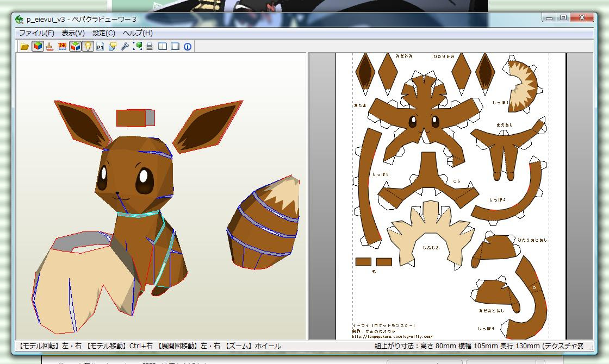Click the floating brown rectangle part above head
The image size is (609, 364).
[x=135, y=118]
